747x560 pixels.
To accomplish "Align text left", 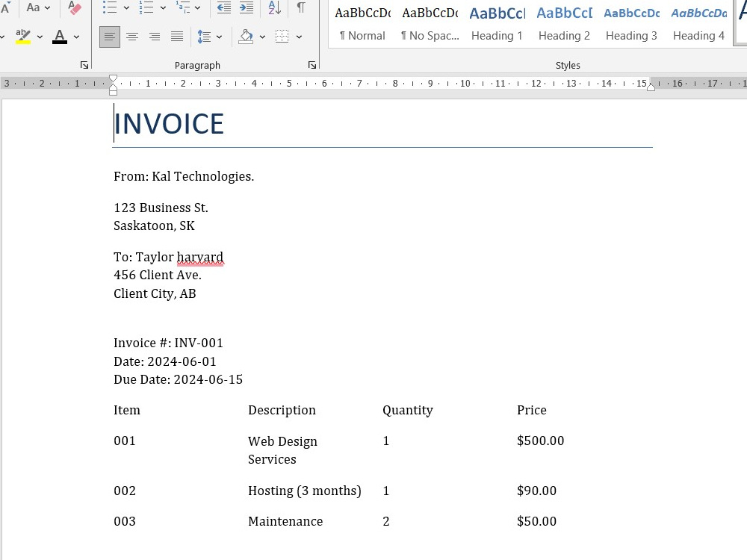I will (110, 37).
